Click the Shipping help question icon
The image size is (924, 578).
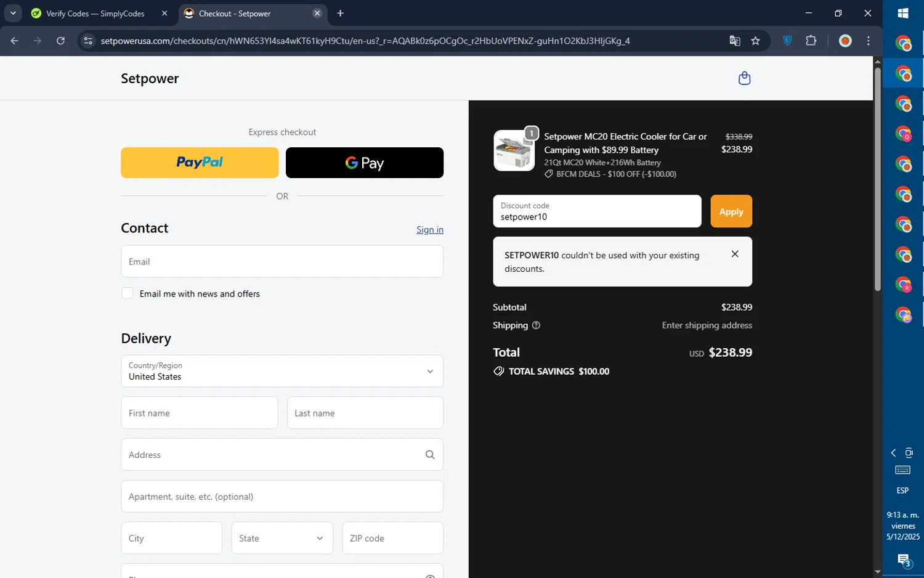click(536, 325)
